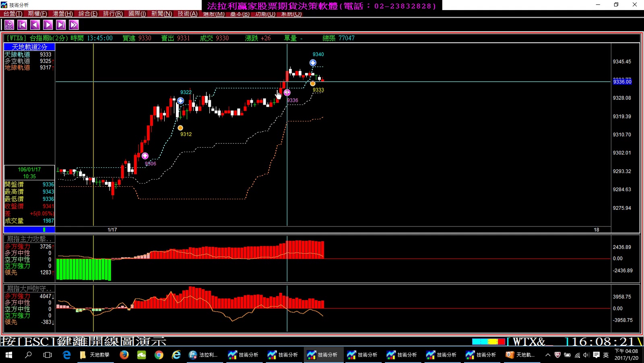644x363 pixels.
Task: Click the 9336.00 price axis label
Action: click(622, 82)
